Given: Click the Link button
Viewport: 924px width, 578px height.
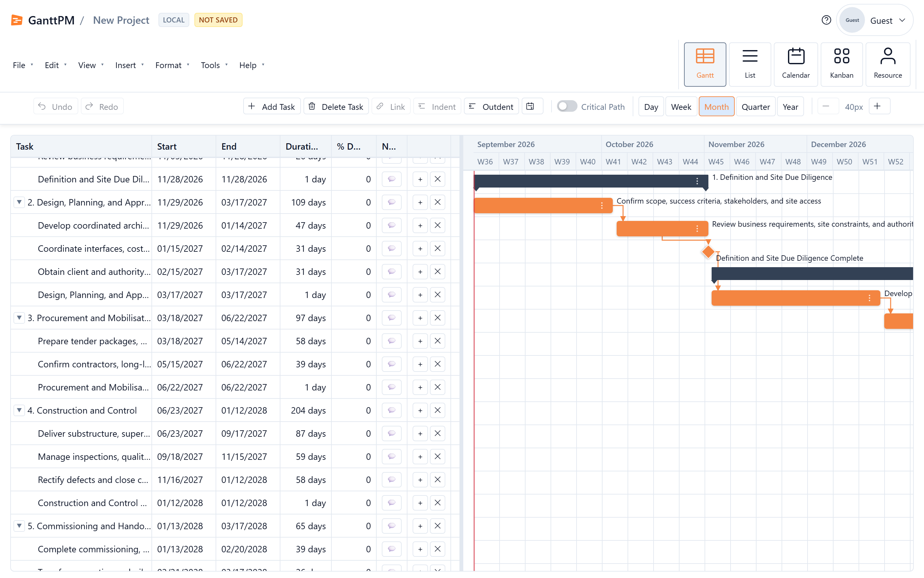Looking at the screenshot, I should coord(391,106).
